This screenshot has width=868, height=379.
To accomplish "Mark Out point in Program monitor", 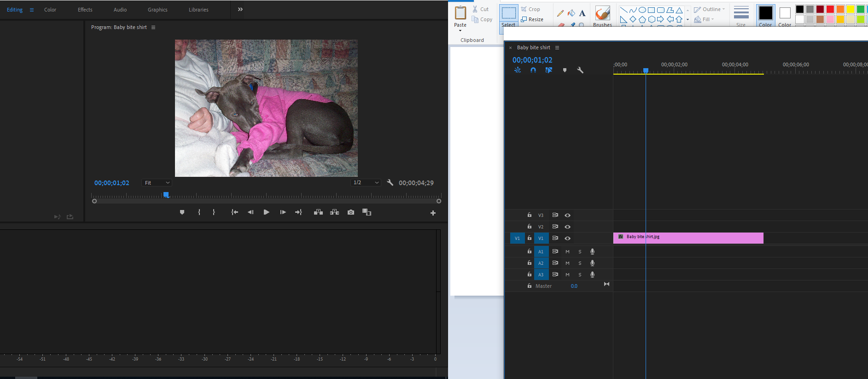I will coord(214,212).
